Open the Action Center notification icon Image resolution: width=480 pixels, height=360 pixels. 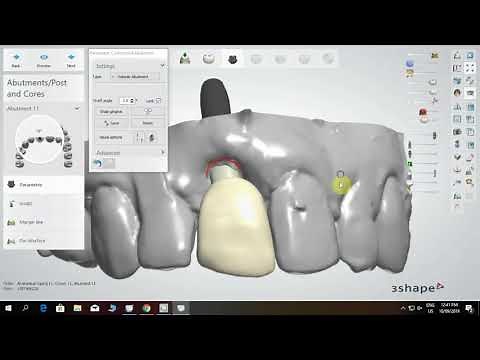[x=469, y=308]
